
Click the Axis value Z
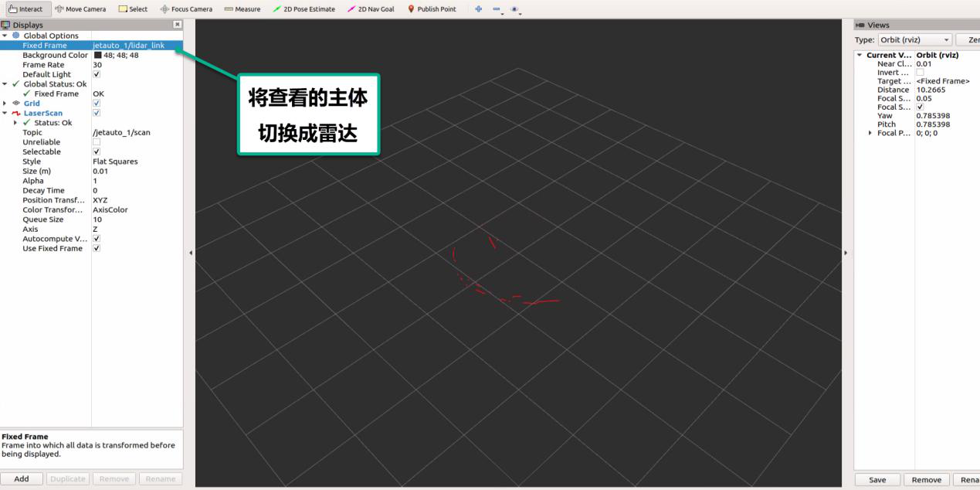pyautogui.click(x=95, y=229)
